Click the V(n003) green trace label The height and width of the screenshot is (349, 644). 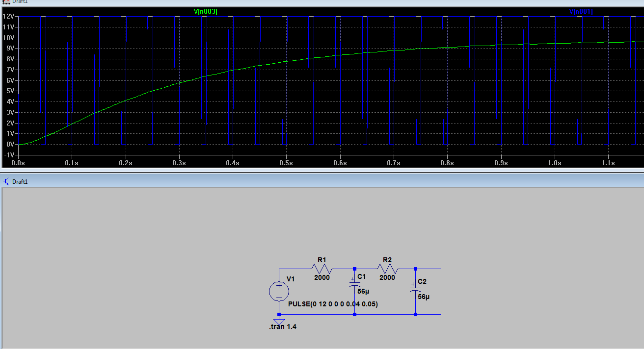(x=206, y=11)
